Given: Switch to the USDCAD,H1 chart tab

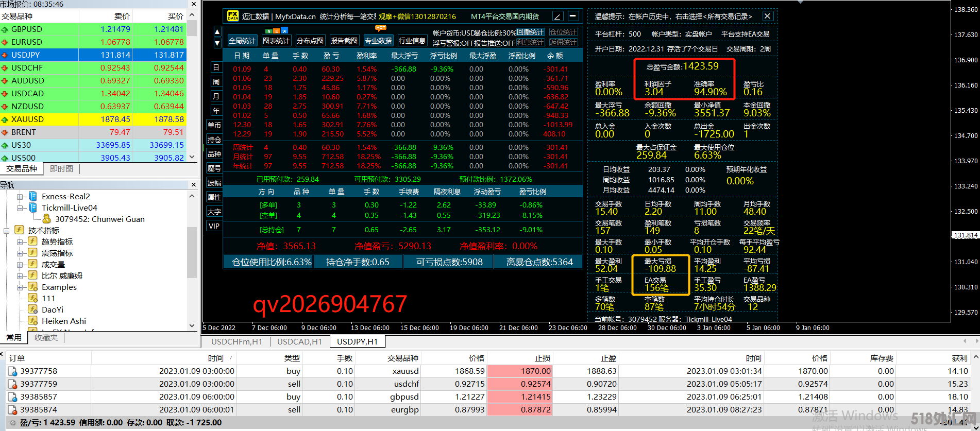Looking at the screenshot, I should 299,341.
